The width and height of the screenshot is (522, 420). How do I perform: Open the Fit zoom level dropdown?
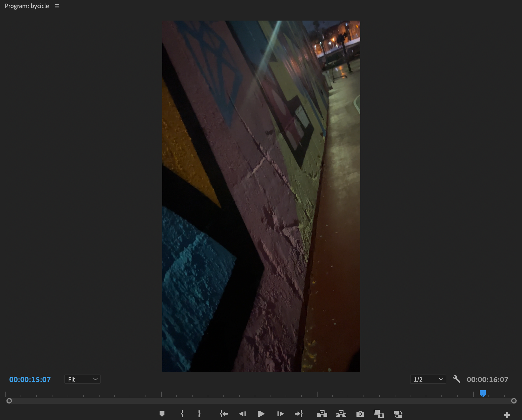(82, 379)
